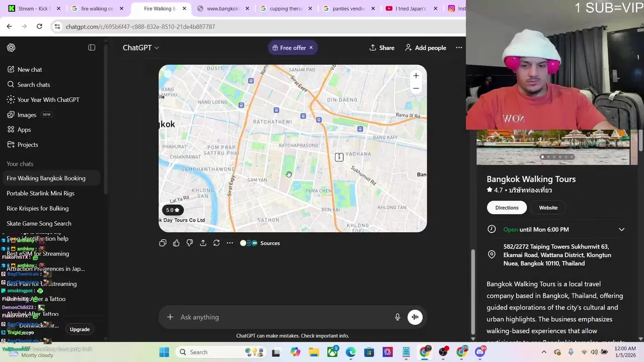
Task: Dismiss the Free offer pill
Action: pyautogui.click(x=311, y=48)
